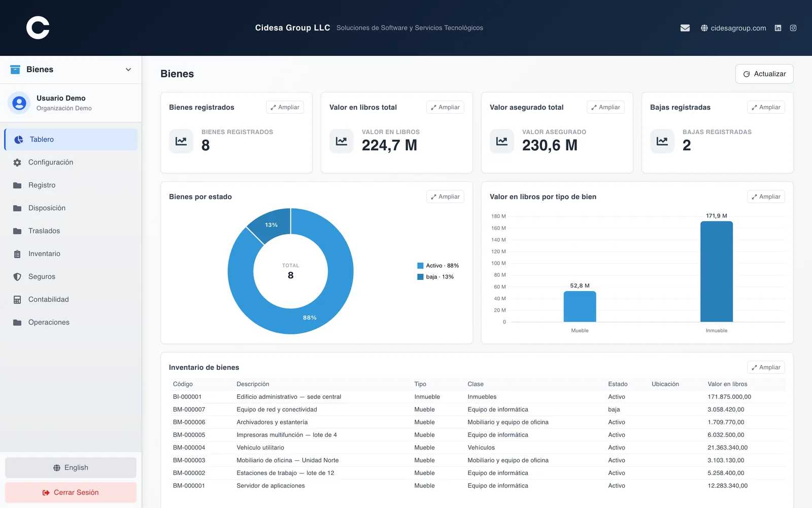This screenshot has height=508, width=812.
Task: Click the refresh icon on Actualizar button
Action: tap(747, 74)
